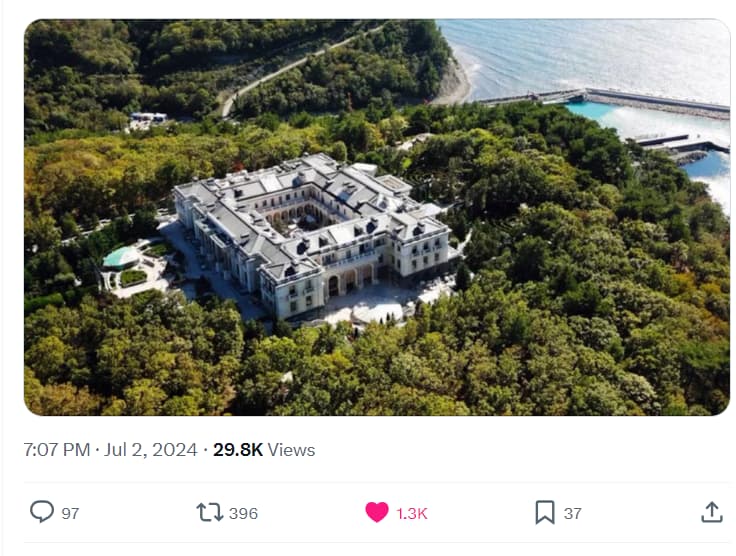Click the turquoise pool beside the mansion
The height and width of the screenshot is (556, 736).
tap(121, 257)
